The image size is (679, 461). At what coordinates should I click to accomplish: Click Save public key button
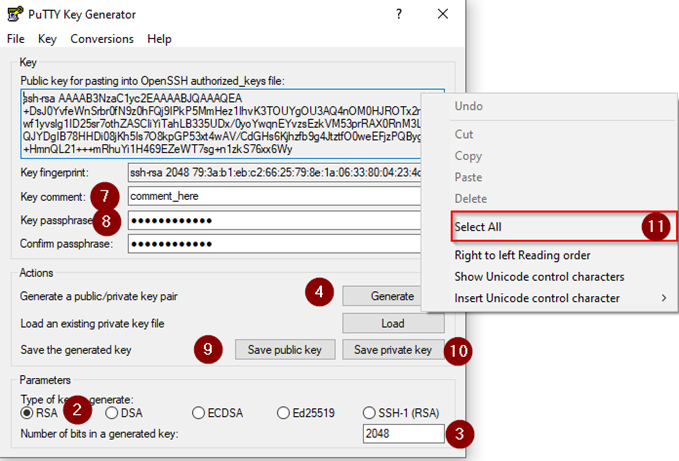(285, 350)
